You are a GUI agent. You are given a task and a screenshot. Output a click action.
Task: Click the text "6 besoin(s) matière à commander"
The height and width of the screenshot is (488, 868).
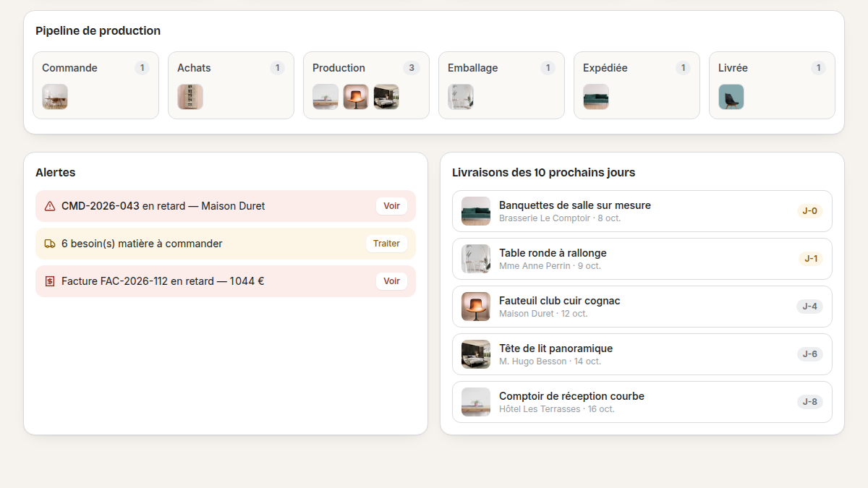click(142, 244)
